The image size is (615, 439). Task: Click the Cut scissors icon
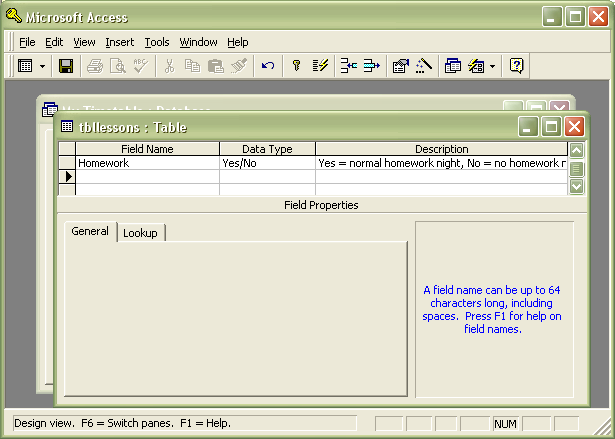169,66
